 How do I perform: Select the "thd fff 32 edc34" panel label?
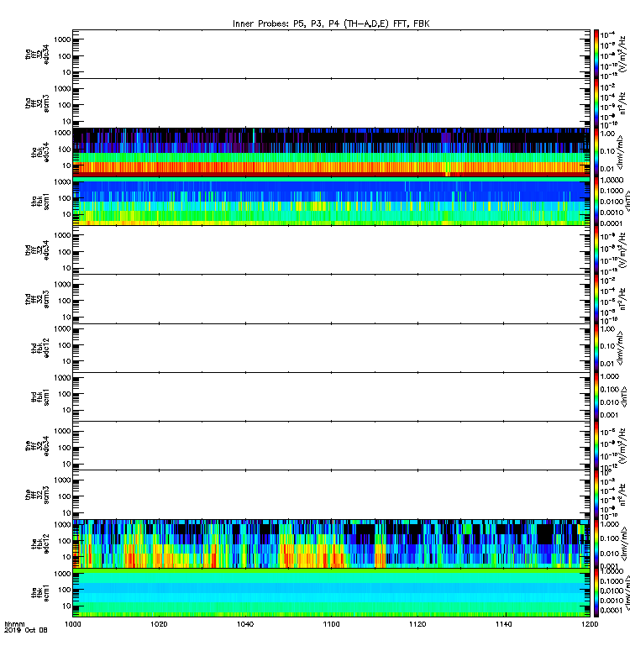[37, 249]
